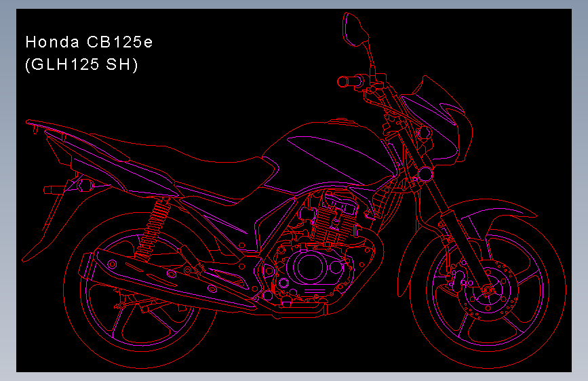Click the '(GLH125 SH)' model code text

coord(81,64)
